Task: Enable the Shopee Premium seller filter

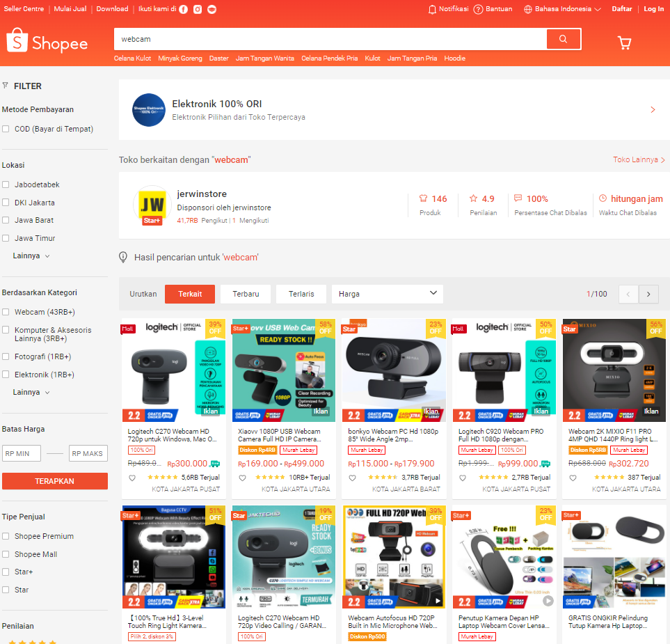Action: [6, 536]
